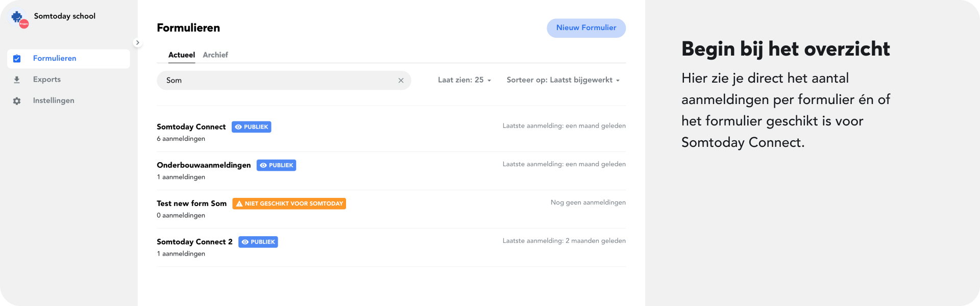Click the Somtoday school logo icon
The image size is (980, 306).
(x=19, y=18)
